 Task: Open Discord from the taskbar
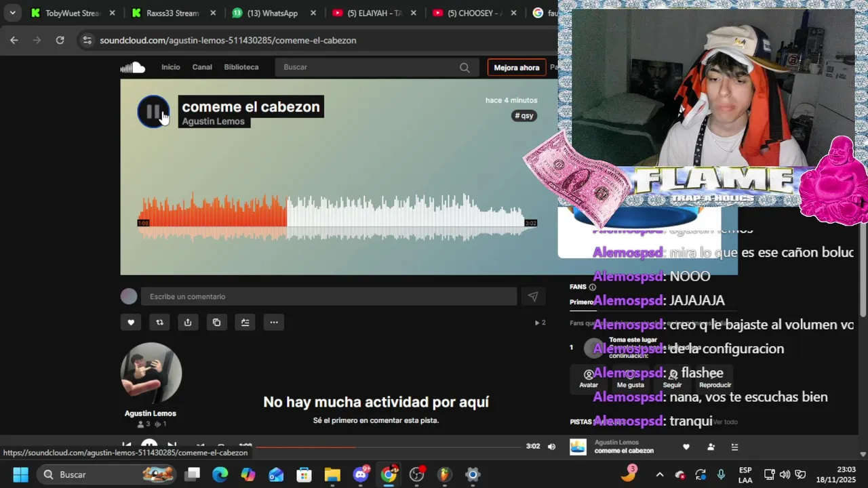click(361, 474)
